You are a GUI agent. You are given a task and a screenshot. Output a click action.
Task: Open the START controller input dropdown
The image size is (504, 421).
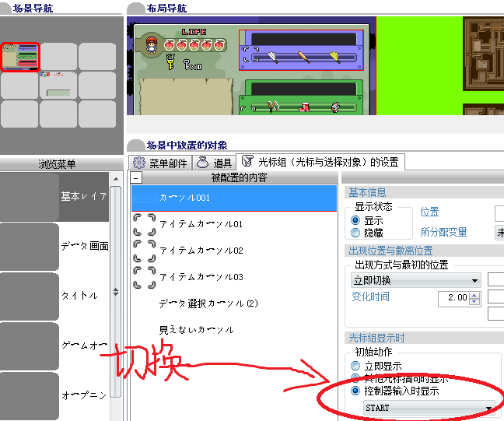point(429,408)
